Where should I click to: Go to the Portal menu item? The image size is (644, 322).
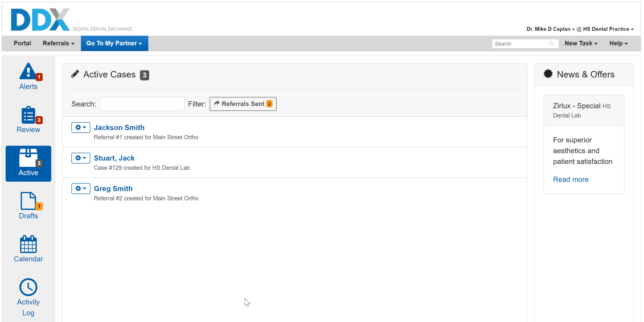pyautogui.click(x=22, y=43)
